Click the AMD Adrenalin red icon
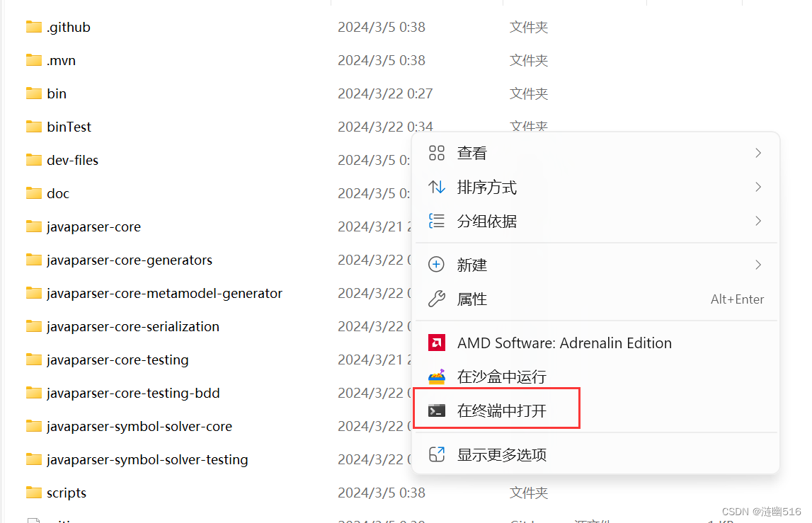Screen dimensions: 812x523 pyautogui.click(x=437, y=343)
